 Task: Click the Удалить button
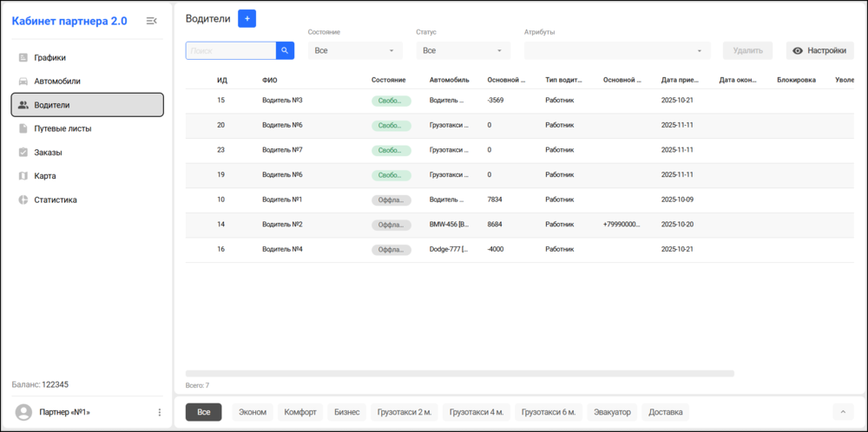pyautogui.click(x=748, y=51)
